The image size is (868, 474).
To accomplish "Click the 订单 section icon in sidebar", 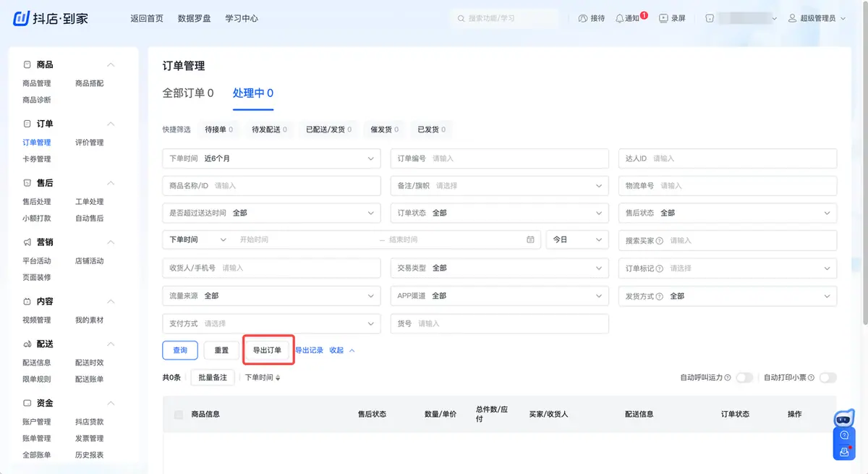I will (x=27, y=124).
